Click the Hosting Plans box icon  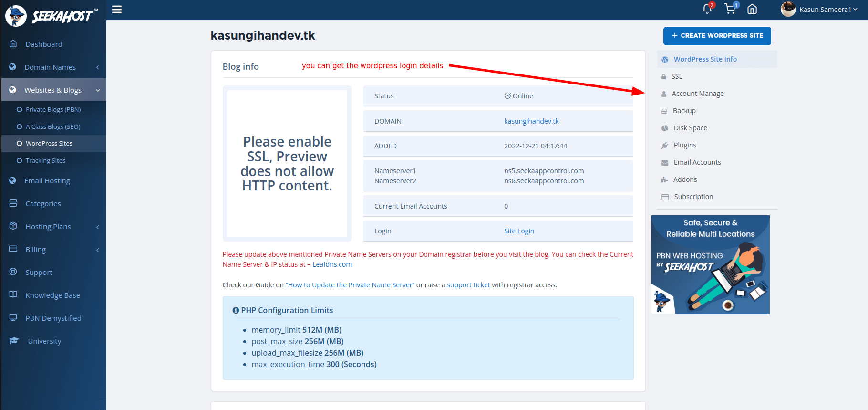point(13,226)
